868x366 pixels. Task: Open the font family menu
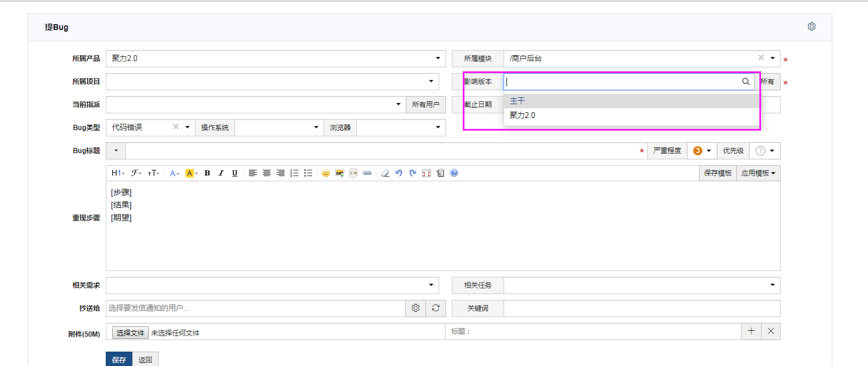(136, 173)
